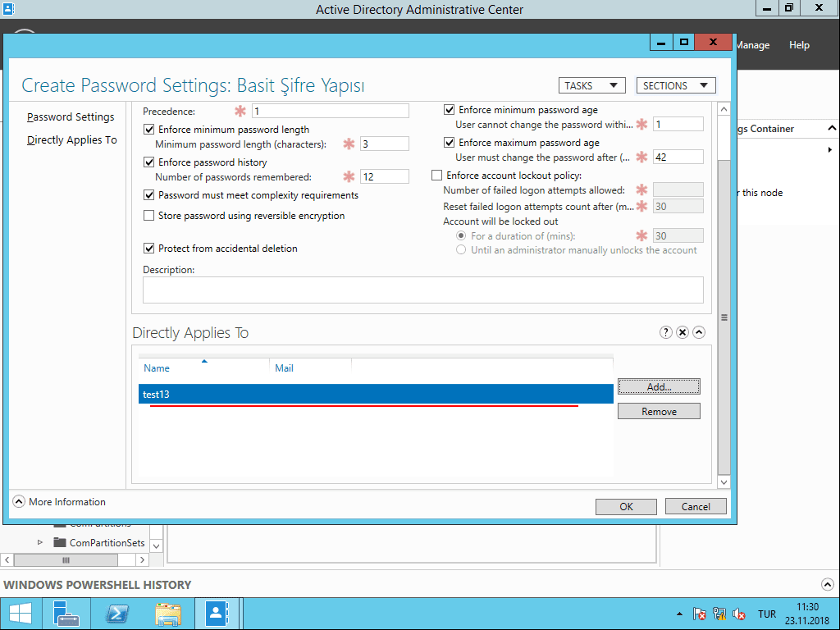Click the Description text box
The width and height of the screenshot is (840, 630).
coord(422,290)
